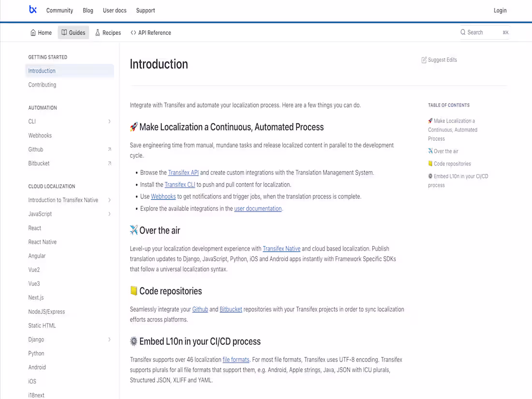Click the Transifex logo
Screen dimensions: 532x399
(x=32, y=10)
